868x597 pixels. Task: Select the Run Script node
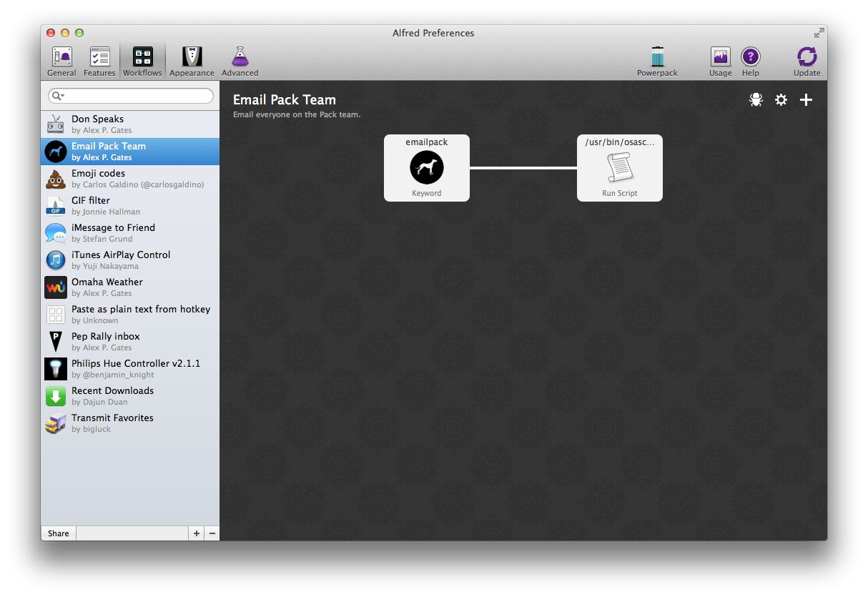pyautogui.click(x=620, y=168)
